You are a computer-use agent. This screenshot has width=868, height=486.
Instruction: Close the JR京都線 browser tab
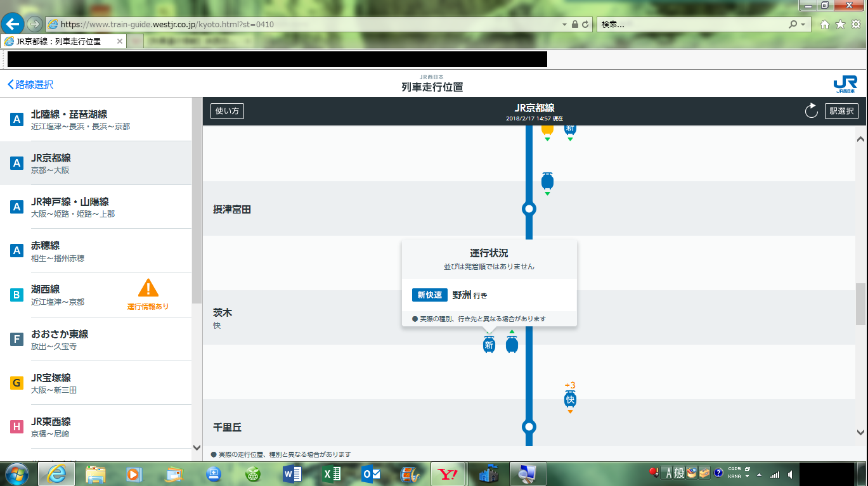point(119,41)
